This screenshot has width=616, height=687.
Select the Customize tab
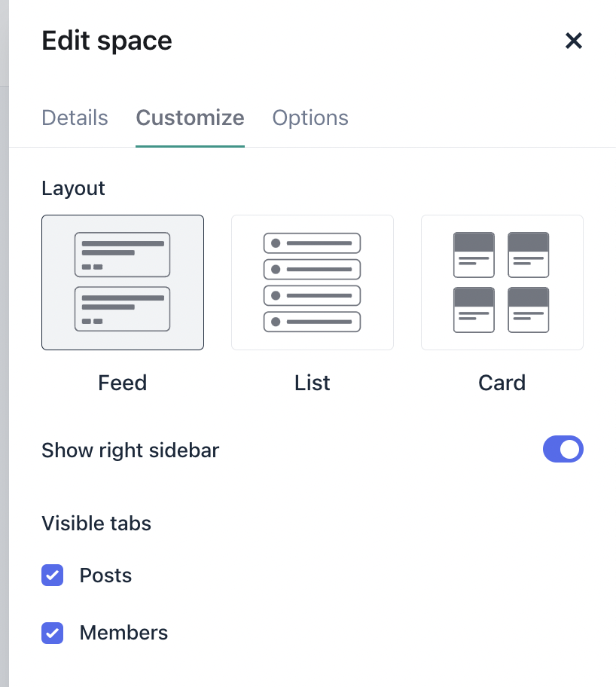coord(190,118)
